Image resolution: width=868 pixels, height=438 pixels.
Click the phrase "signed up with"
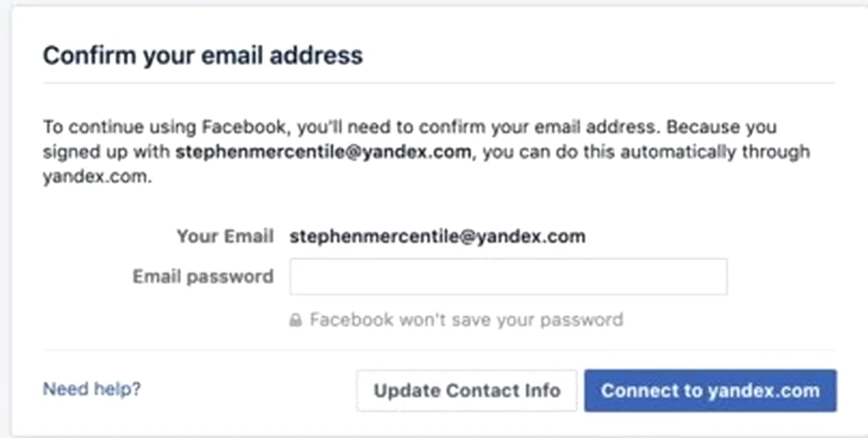click(106, 152)
